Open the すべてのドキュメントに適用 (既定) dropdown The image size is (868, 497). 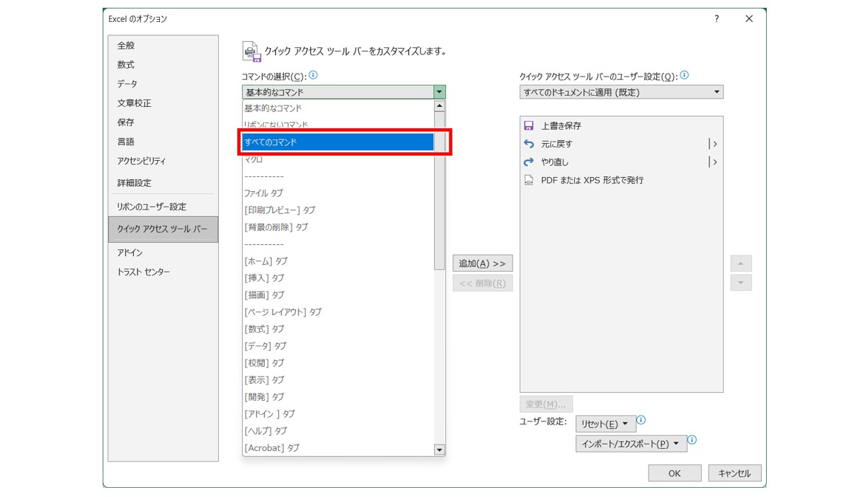tap(622, 92)
